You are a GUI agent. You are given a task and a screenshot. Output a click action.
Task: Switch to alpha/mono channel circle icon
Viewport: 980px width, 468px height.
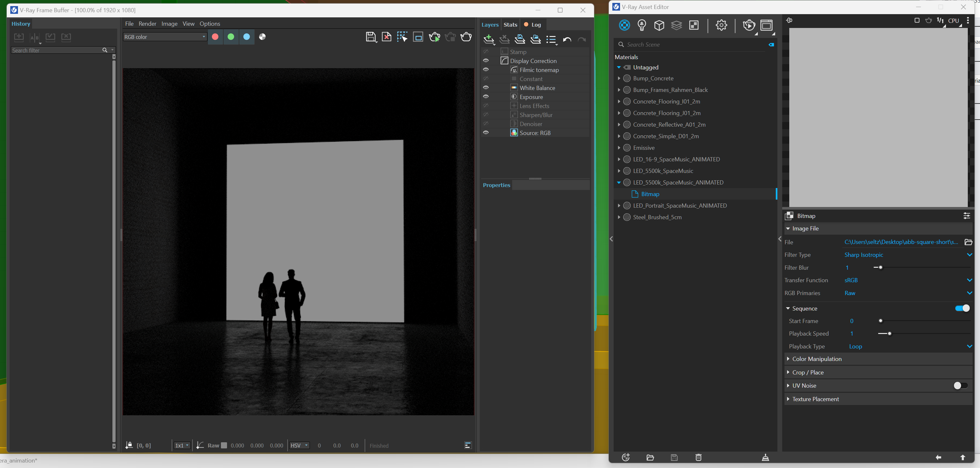(263, 37)
